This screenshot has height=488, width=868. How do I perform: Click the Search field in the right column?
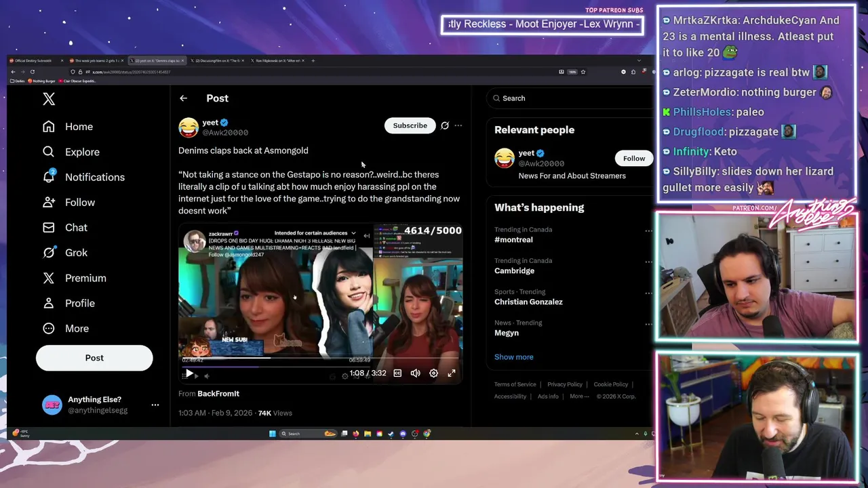click(570, 98)
